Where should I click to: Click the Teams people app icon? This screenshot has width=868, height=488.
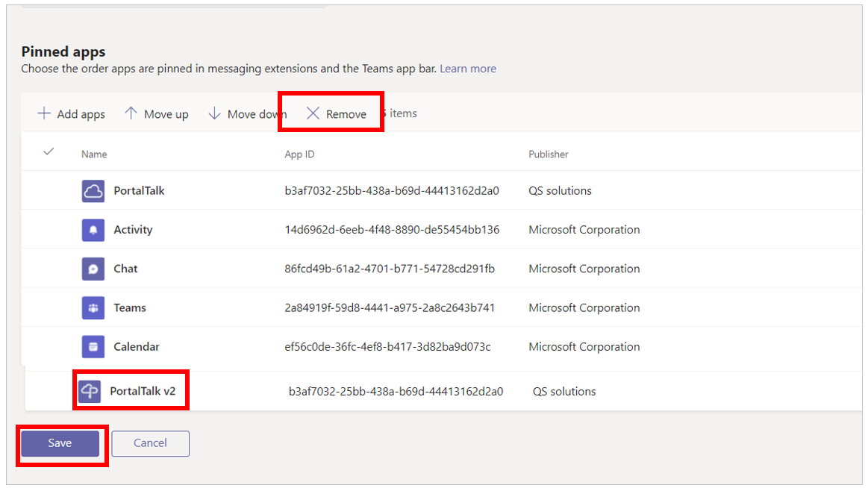(93, 307)
